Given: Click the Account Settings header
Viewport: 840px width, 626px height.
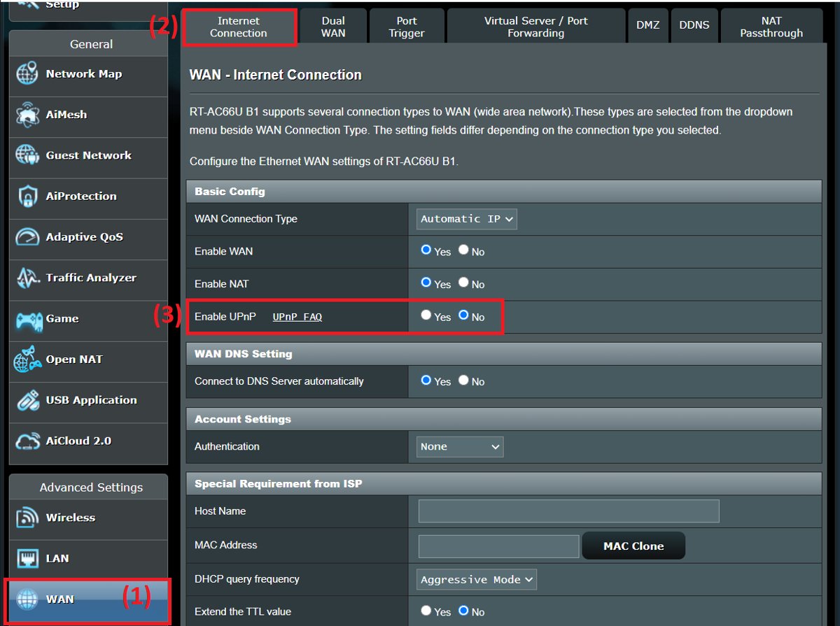Looking at the screenshot, I should pyautogui.click(x=504, y=419).
